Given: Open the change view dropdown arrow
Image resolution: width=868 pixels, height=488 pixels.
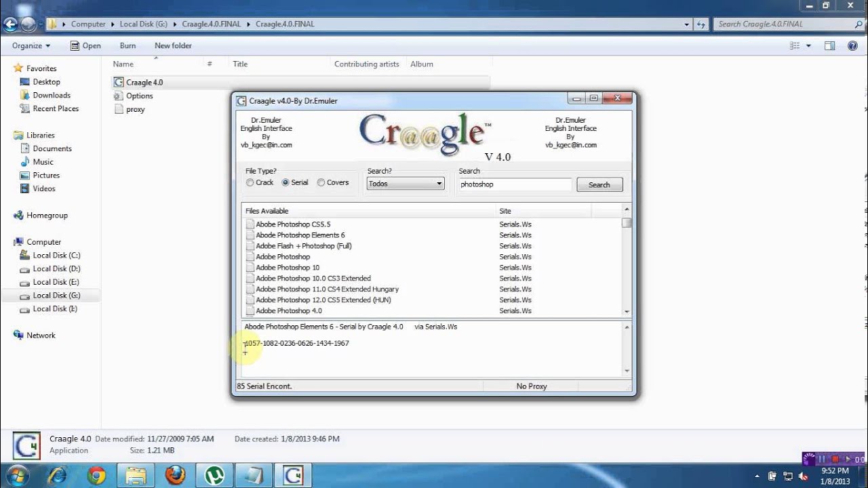Looking at the screenshot, I should [808, 45].
